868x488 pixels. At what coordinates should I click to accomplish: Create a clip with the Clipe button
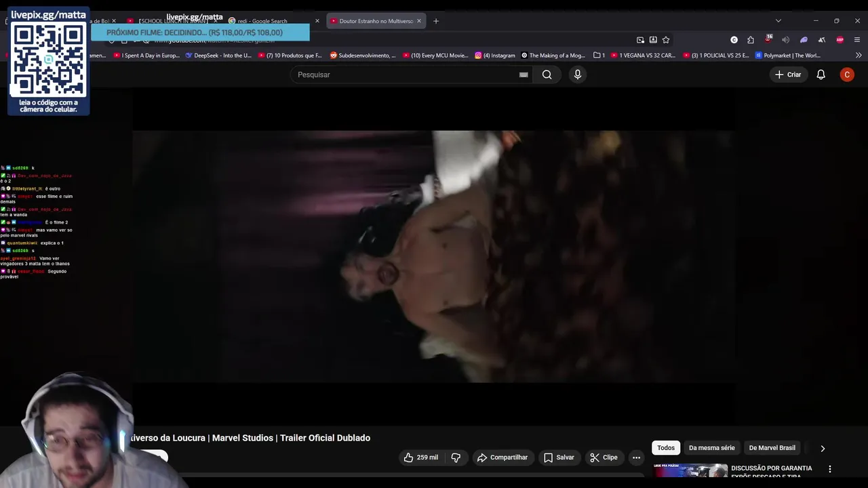point(604,457)
